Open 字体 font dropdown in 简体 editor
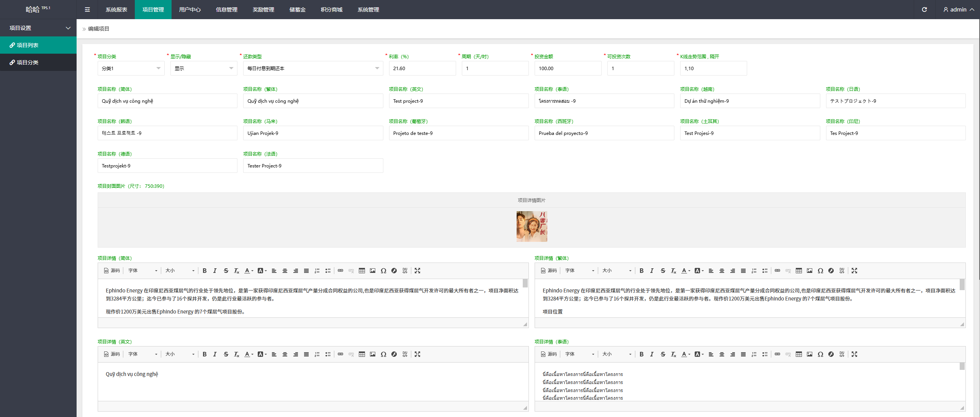The image size is (980, 417). tap(143, 271)
